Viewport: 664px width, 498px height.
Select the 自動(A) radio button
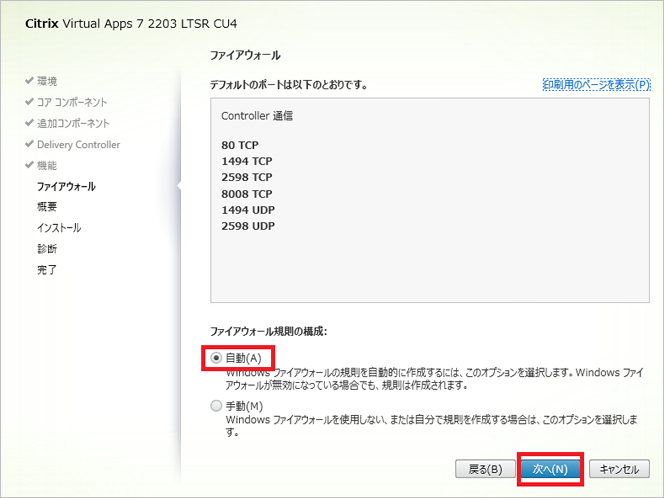(x=216, y=358)
